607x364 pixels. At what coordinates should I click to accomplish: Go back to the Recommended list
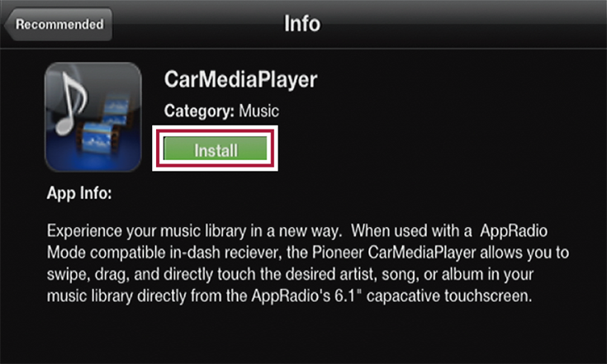pyautogui.click(x=58, y=25)
